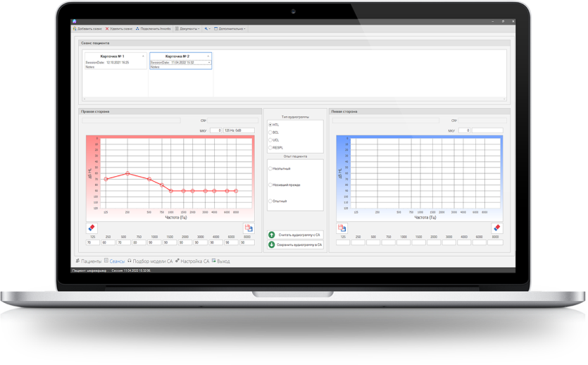
Task: Click the copy audiogram icon under blue chart
Action: tap(342, 228)
